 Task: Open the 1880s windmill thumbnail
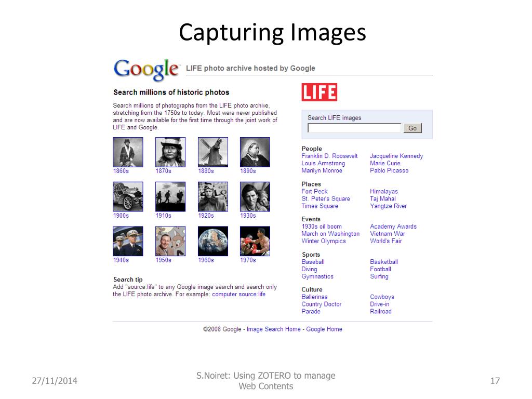(x=212, y=152)
